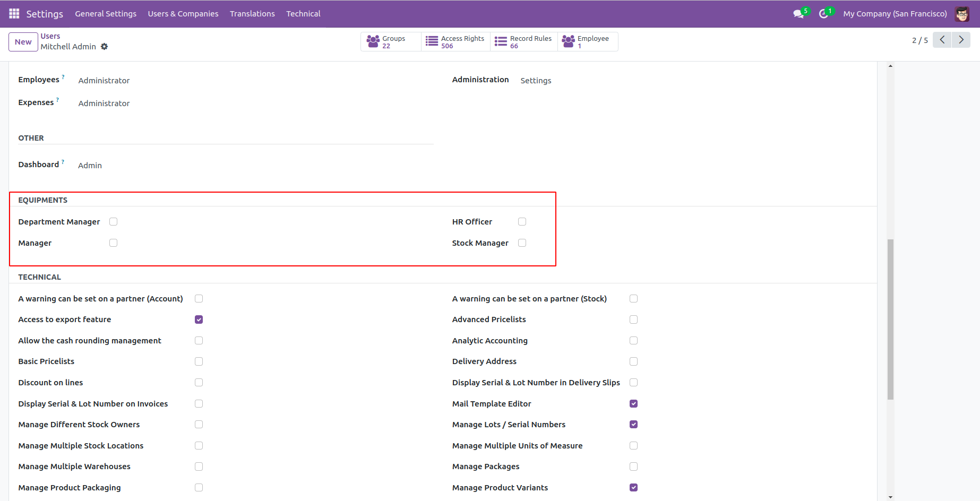Enable Discount on lines checkbox
The image size is (980, 501).
click(x=199, y=383)
